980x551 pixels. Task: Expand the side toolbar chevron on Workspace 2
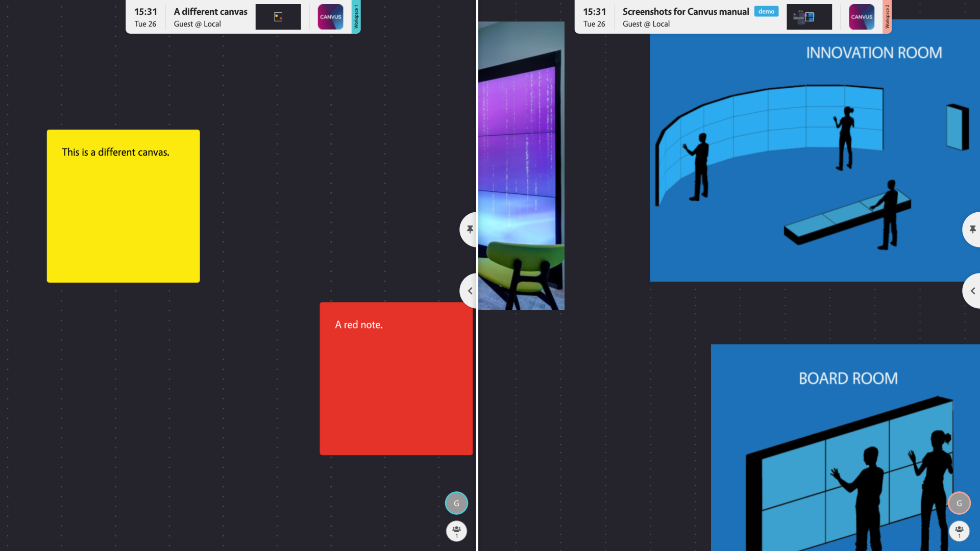(x=973, y=290)
